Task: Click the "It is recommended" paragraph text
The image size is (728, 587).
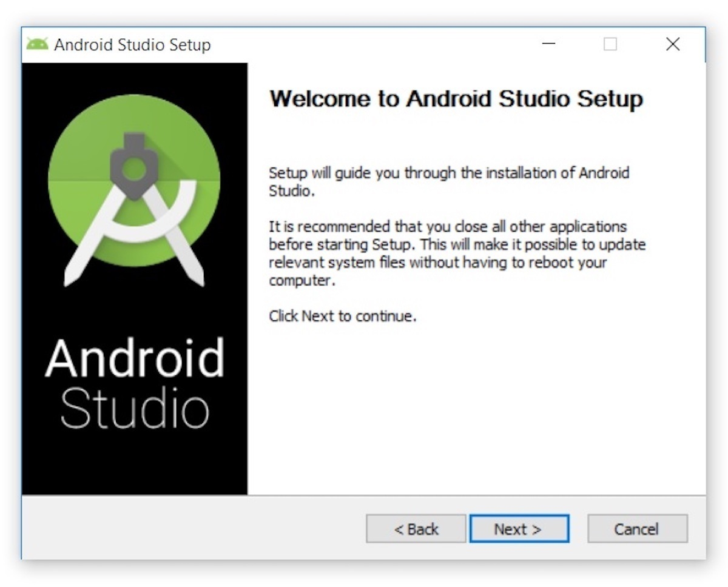Action: tap(457, 254)
